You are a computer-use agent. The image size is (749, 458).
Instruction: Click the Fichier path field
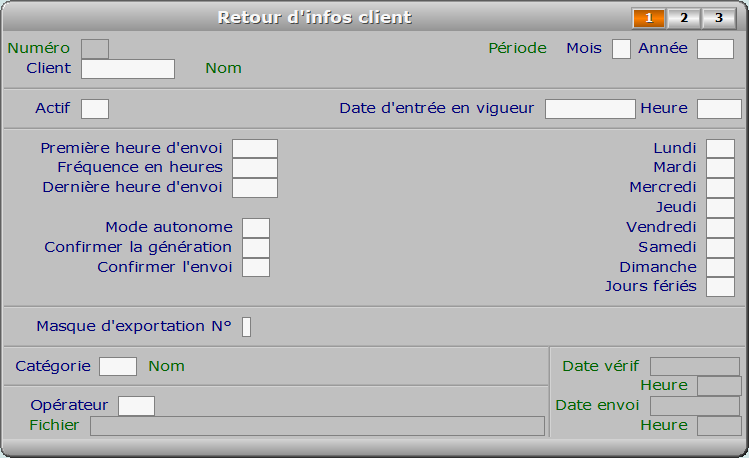pyautogui.click(x=318, y=426)
